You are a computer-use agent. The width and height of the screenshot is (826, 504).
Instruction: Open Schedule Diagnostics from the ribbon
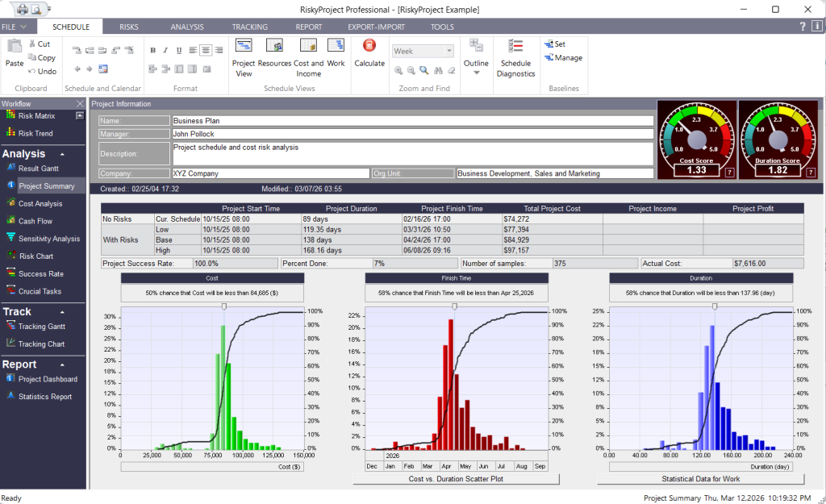pyautogui.click(x=516, y=56)
